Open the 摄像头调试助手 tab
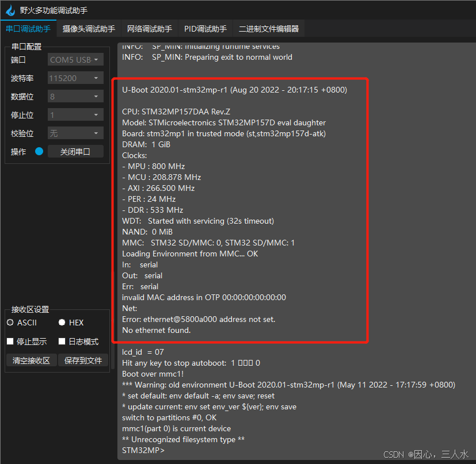 89,29
